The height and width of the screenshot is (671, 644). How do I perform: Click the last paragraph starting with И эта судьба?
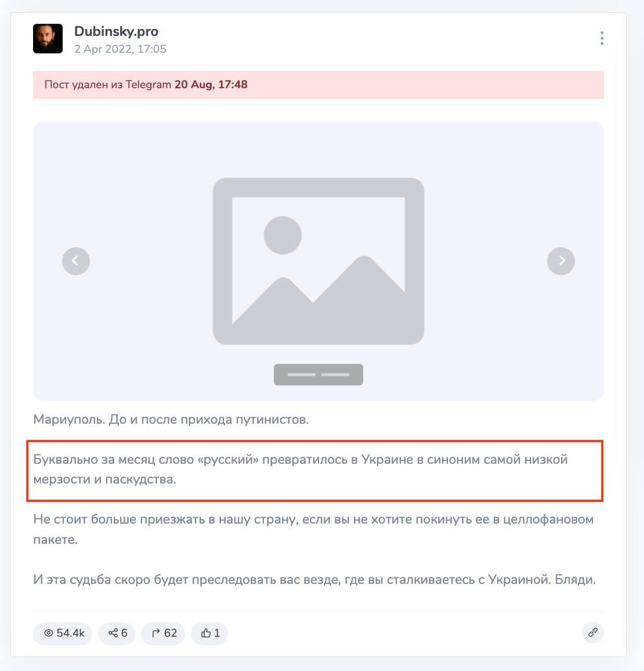pyautogui.click(x=314, y=579)
